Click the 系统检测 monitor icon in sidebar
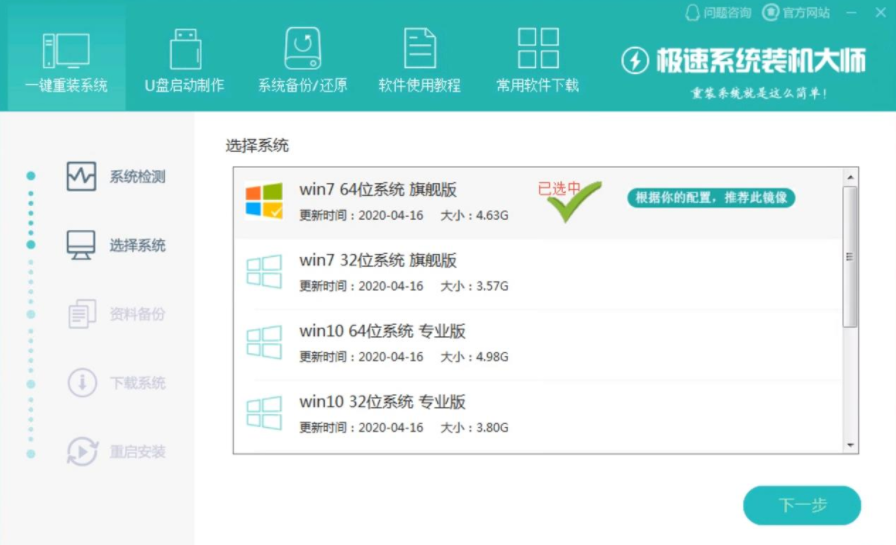 point(81,177)
